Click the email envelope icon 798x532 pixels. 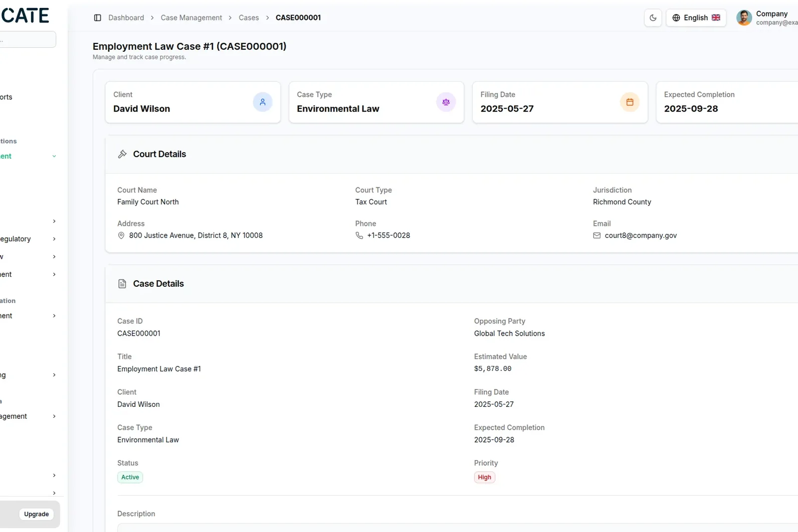[597, 235]
